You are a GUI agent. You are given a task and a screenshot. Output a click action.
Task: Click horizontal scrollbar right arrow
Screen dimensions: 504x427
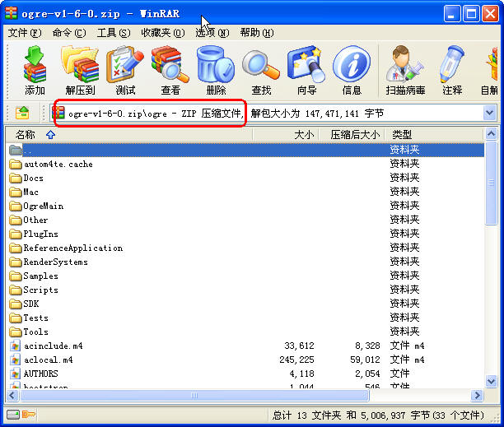[x=478, y=395]
